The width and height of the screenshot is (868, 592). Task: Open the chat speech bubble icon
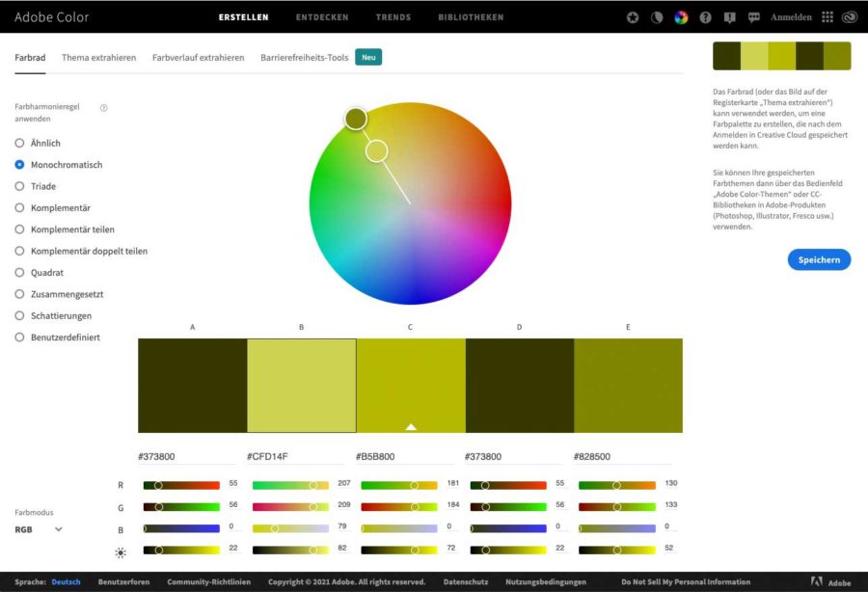[x=753, y=17]
